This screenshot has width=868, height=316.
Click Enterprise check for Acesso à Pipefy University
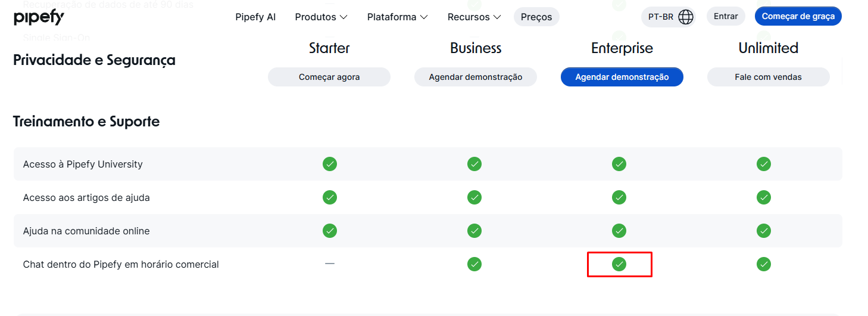point(619,164)
